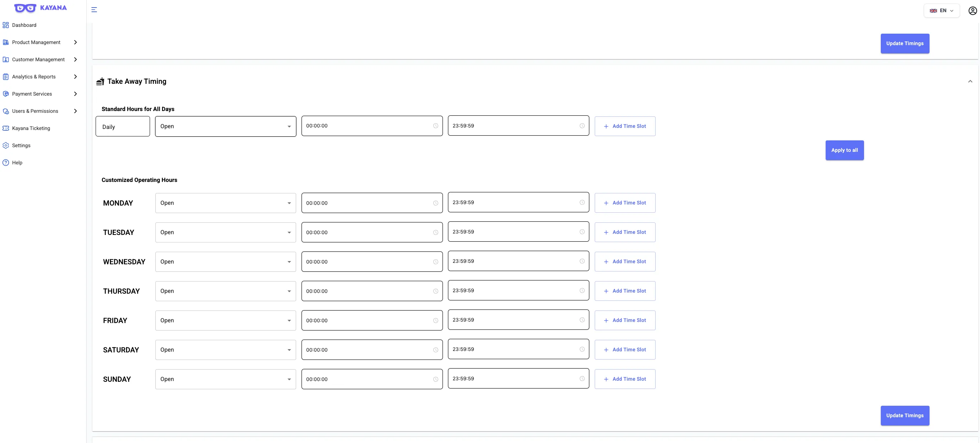
Task: Click the Take Away Timing bag icon
Action: [100, 81]
